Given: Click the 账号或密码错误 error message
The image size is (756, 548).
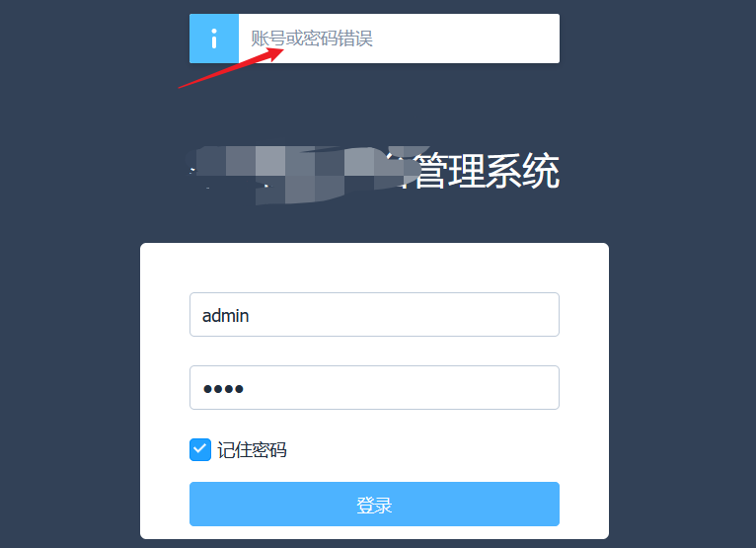Looking at the screenshot, I should click(312, 39).
